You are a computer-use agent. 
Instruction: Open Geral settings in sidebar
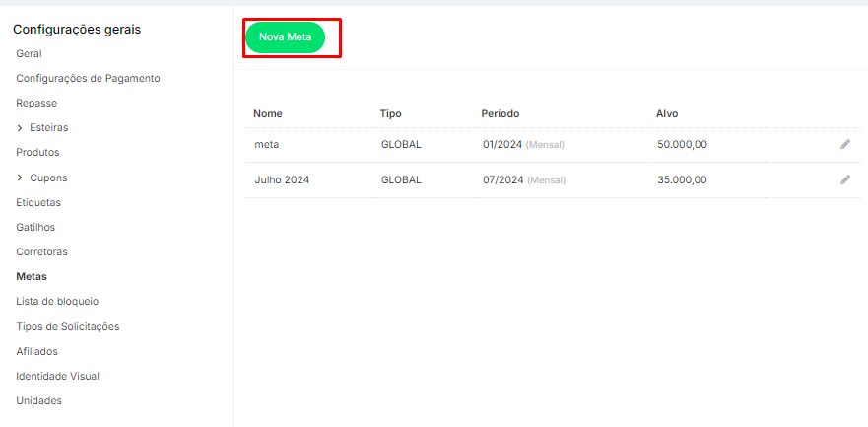(29, 53)
